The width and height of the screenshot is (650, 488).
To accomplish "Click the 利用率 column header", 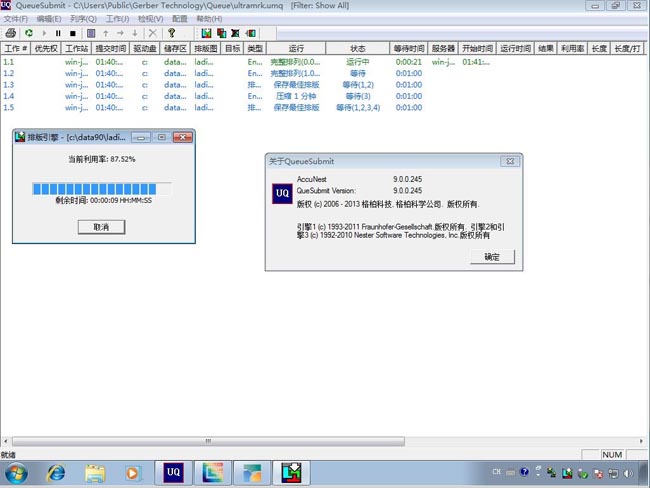I will (x=572, y=49).
